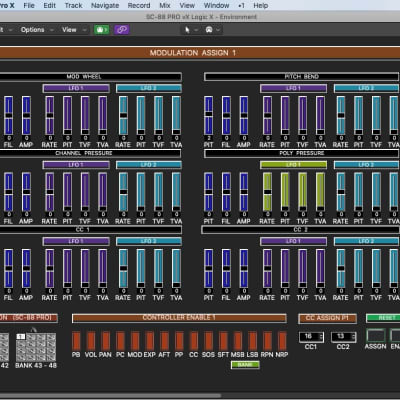Open the BANK 43 - 48 patch grid

(x=36, y=347)
